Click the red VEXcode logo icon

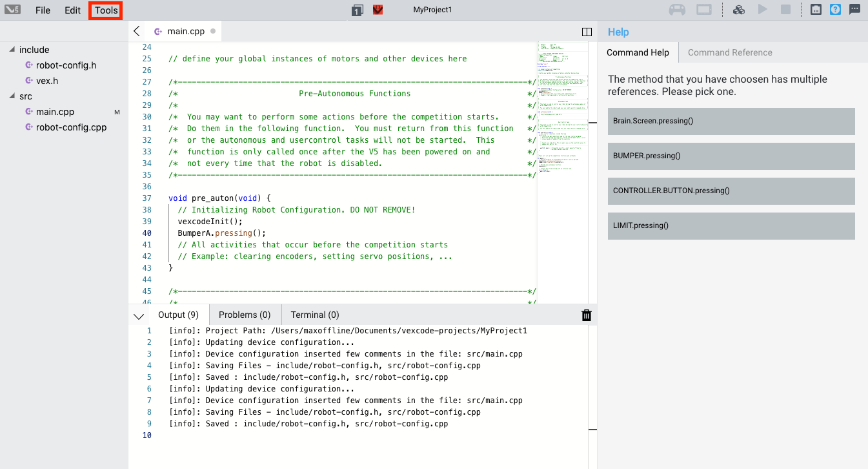378,10
